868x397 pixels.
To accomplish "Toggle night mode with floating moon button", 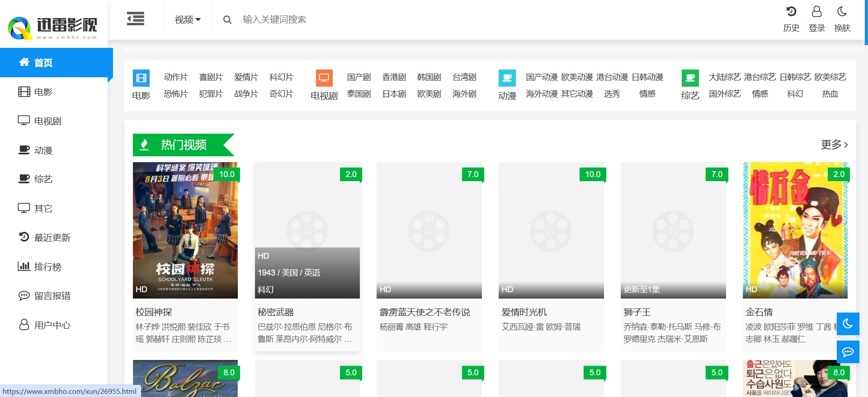I will (x=848, y=324).
